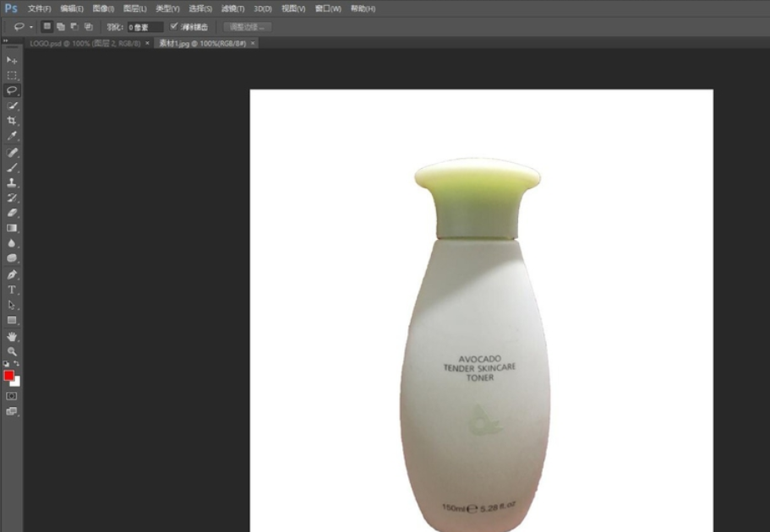770x532 pixels.
Task: Choose Add to Selection mode
Action: (60, 26)
